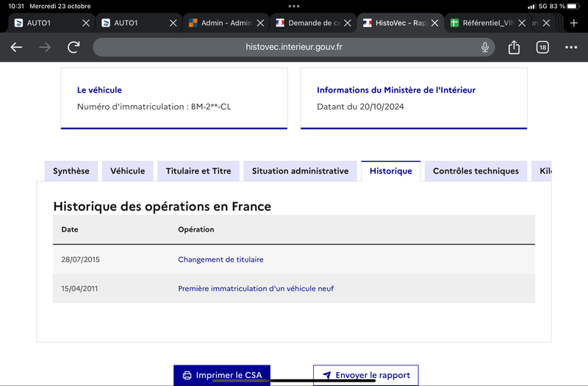Go back with the browser back arrow
This screenshot has height=386, width=588.
click(x=16, y=47)
